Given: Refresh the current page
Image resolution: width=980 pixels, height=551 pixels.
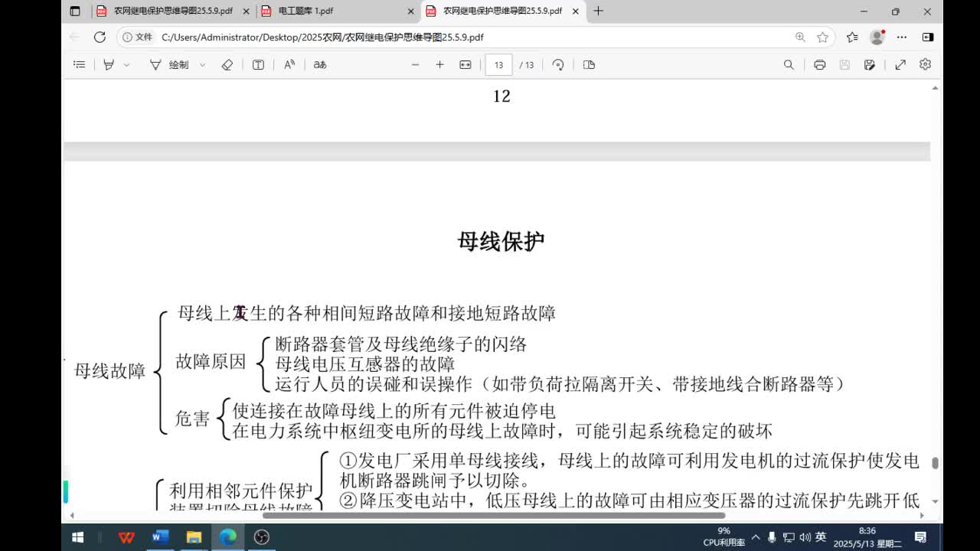Looking at the screenshot, I should [100, 37].
